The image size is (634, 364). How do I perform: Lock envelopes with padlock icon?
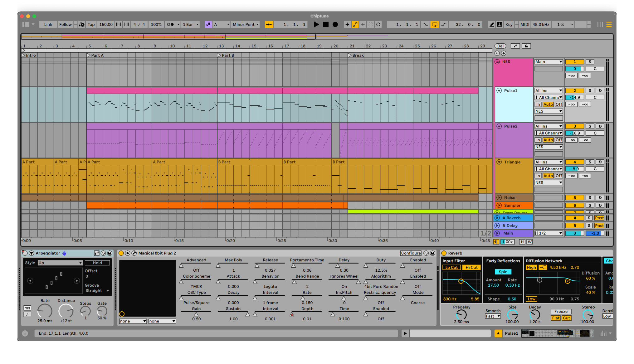[x=526, y=46]
